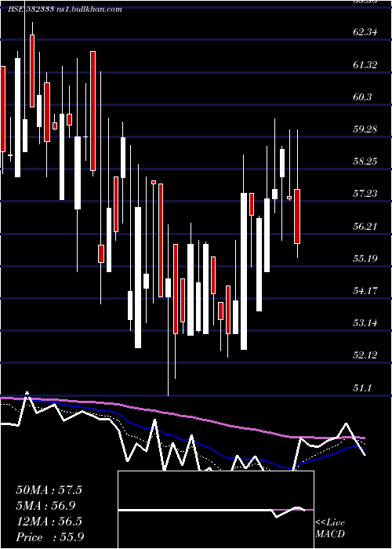Image resolution: width=392 pixels, height=549 pixels.
Task: Click the 55.19 price level label
Action: click(365, 258)
